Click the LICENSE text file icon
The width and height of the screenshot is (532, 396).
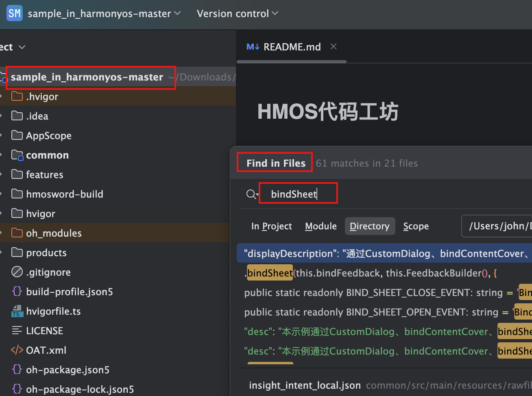point(17,331)
